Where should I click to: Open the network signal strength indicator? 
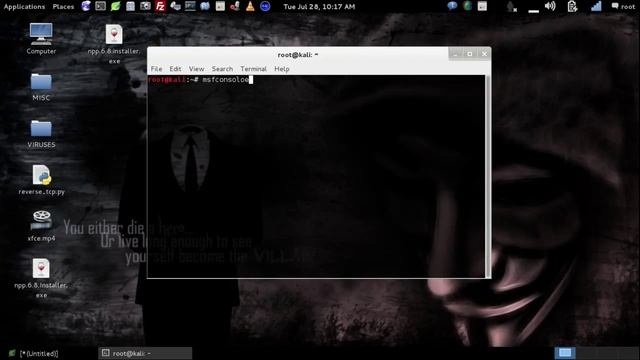tap(596, 6)
